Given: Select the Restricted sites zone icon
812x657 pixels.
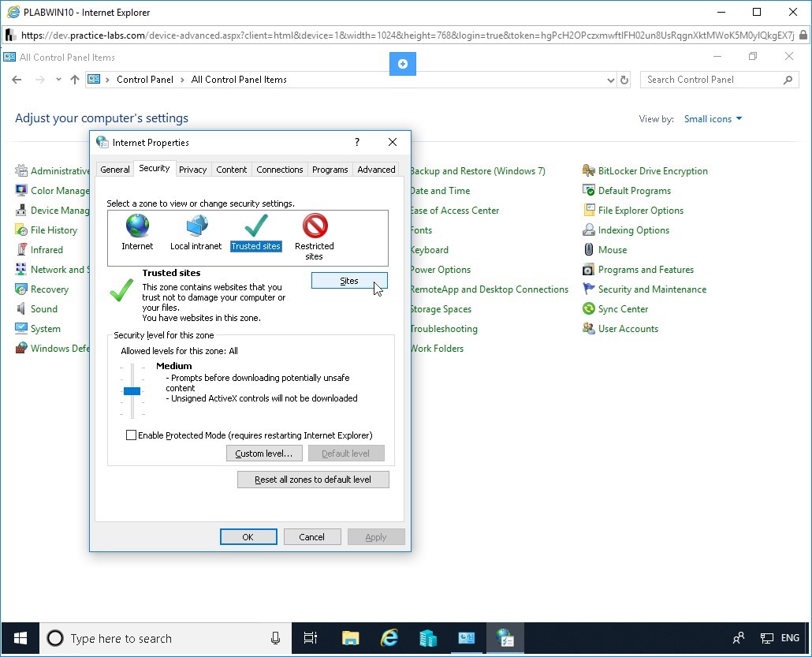Looking at the screenshot, I should pos(315,226).
